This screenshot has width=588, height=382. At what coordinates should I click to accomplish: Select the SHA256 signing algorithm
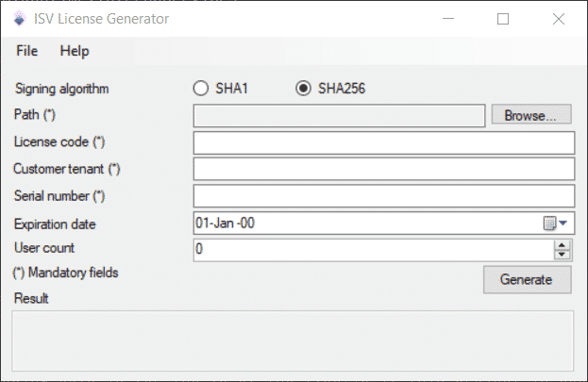coord(303,89)
